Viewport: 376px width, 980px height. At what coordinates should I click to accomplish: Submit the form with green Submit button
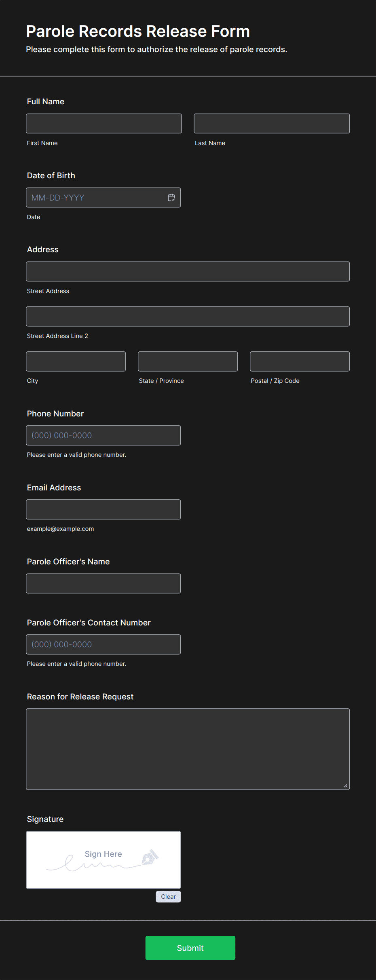[190, 948]
